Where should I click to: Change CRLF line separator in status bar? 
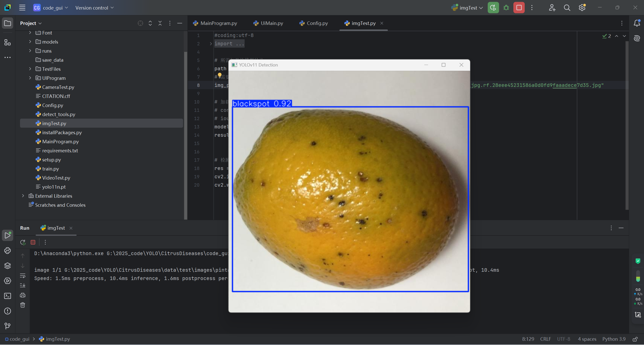click(x=545, y=339)
